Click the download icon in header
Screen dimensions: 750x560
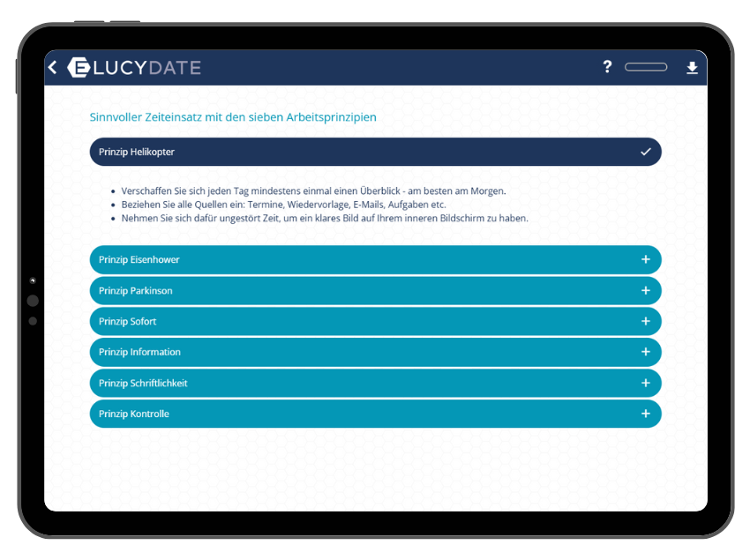point(692,68)
